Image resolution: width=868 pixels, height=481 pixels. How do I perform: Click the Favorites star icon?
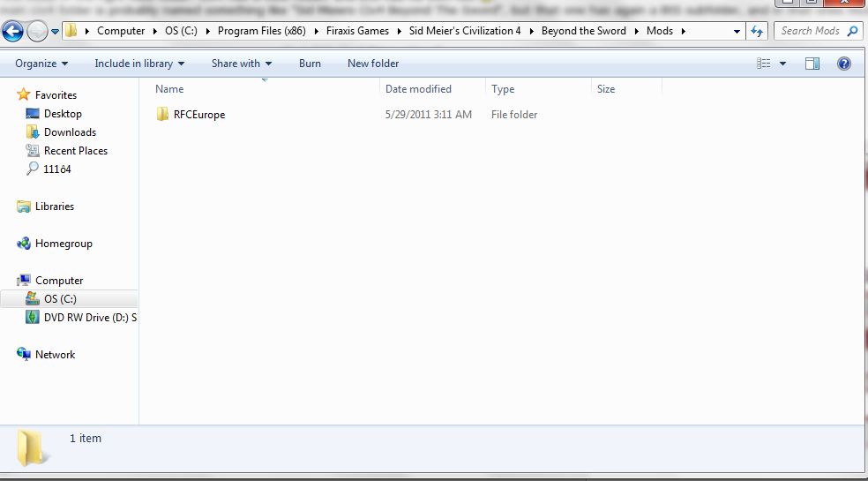click(x=23, y=94)
